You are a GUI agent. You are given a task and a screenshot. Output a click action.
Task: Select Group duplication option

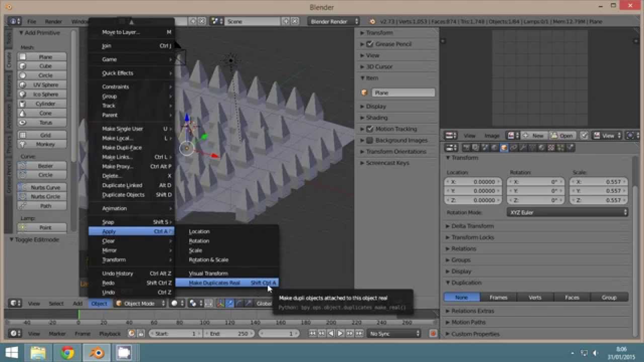[x=609, y=297]
